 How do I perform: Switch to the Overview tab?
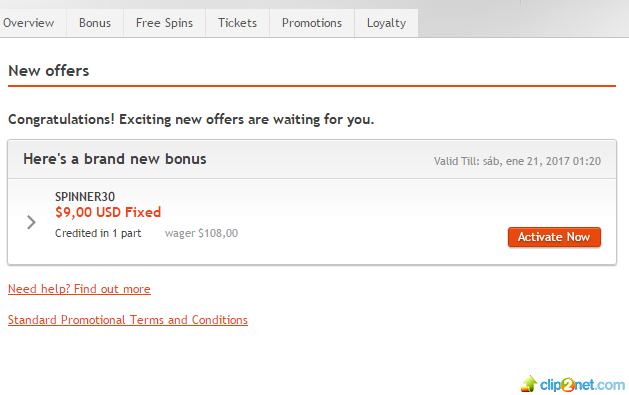pos(30,23)
